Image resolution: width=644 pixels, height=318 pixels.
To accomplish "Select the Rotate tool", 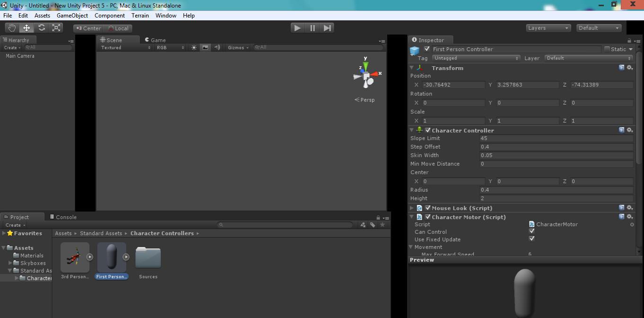I will pyautogui.click(x=42, y=28).
